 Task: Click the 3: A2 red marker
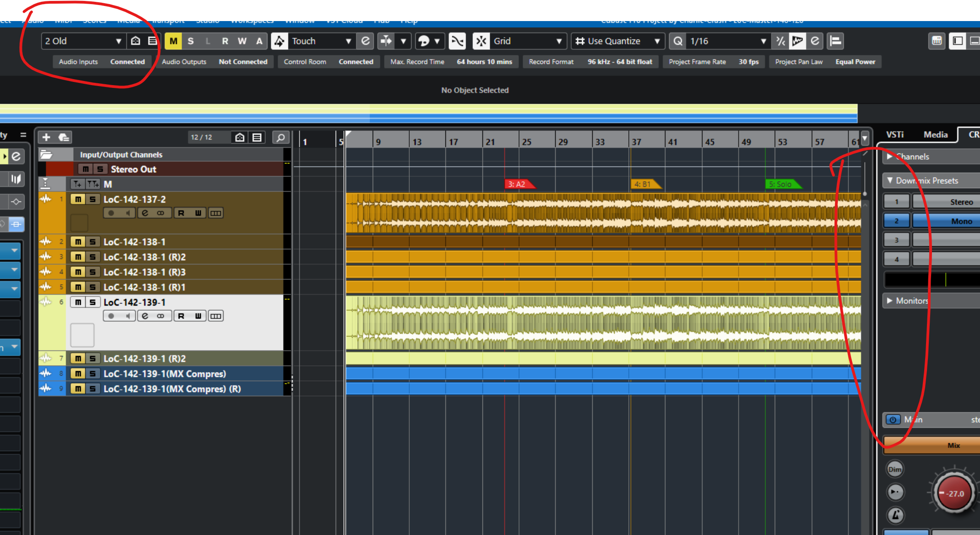click(x=519, y=184)
